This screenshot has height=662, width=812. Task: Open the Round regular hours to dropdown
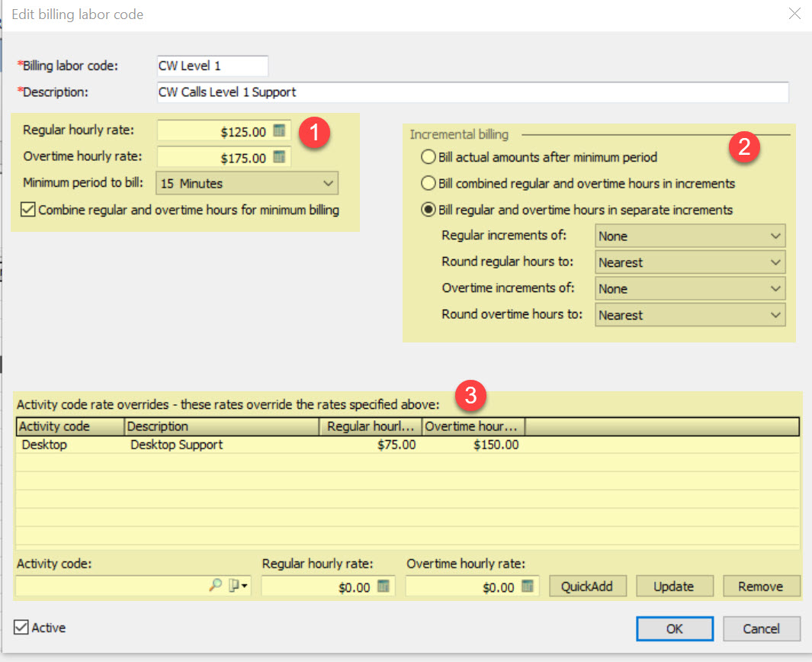[690, 262]
